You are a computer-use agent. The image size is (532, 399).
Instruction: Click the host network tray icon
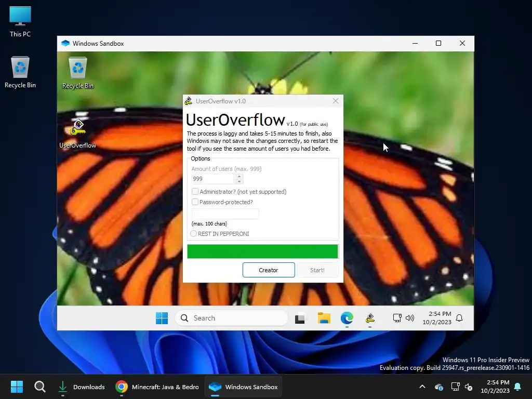[455, 387]
